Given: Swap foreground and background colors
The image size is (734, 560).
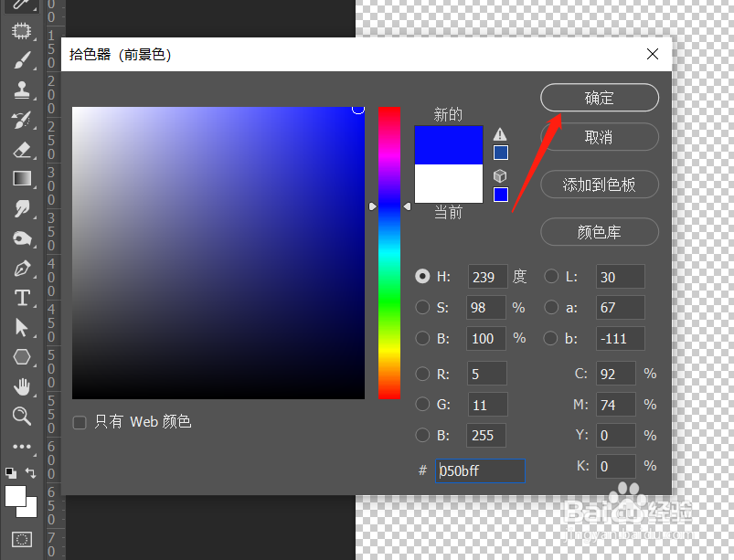Looking at the screenshot, I should (x=30, y=472).
